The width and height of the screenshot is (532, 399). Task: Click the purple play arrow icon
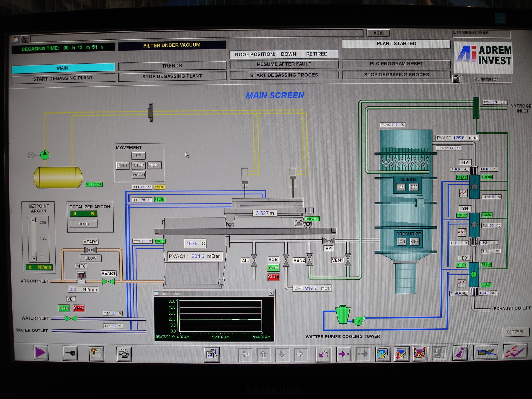[x=41, y=353]
